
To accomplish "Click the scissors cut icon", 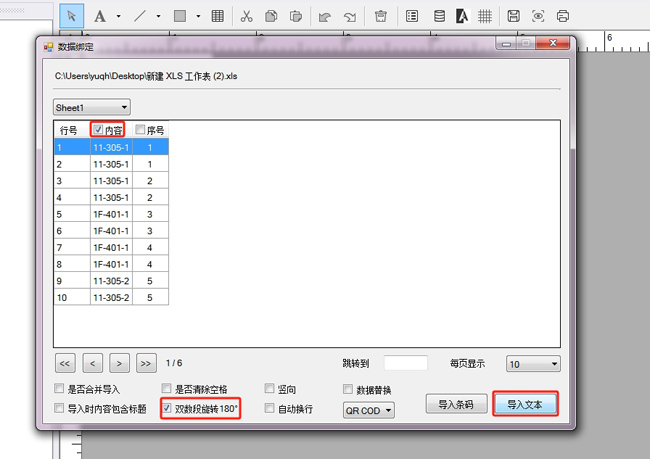I will (246, 16).
